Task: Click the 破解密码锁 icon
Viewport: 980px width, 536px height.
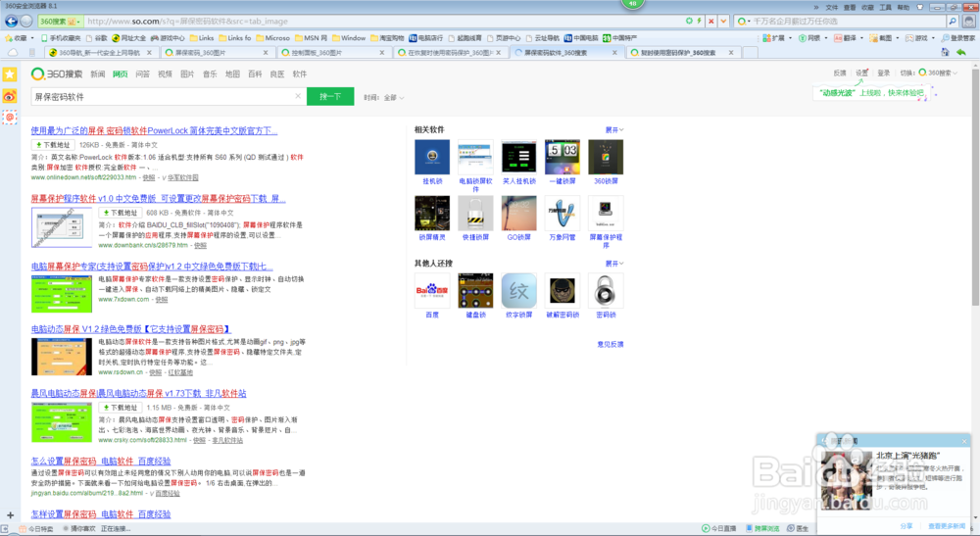Action: pyautogui.click(x=563, y=290)
